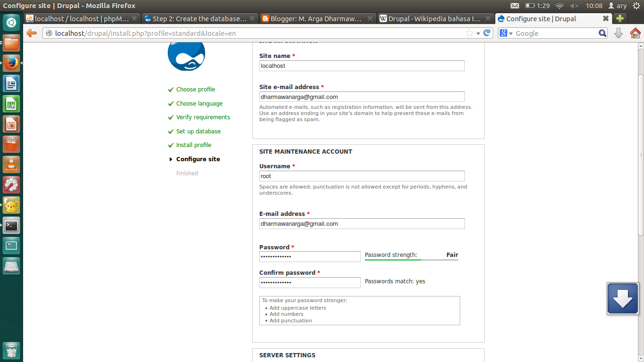This screenshot has height=362, width=644.
Task: Close the Drupal Wikipedia tab
Action: (488, 19)
